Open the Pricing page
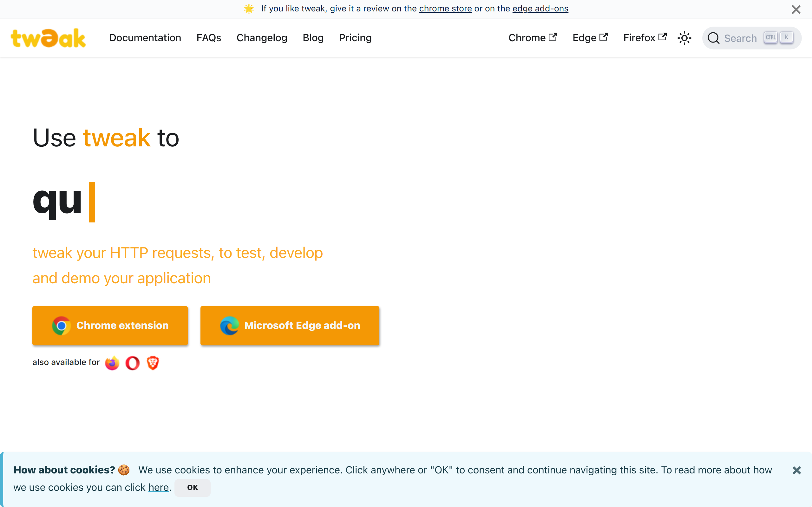 click(x=355, y=38)
